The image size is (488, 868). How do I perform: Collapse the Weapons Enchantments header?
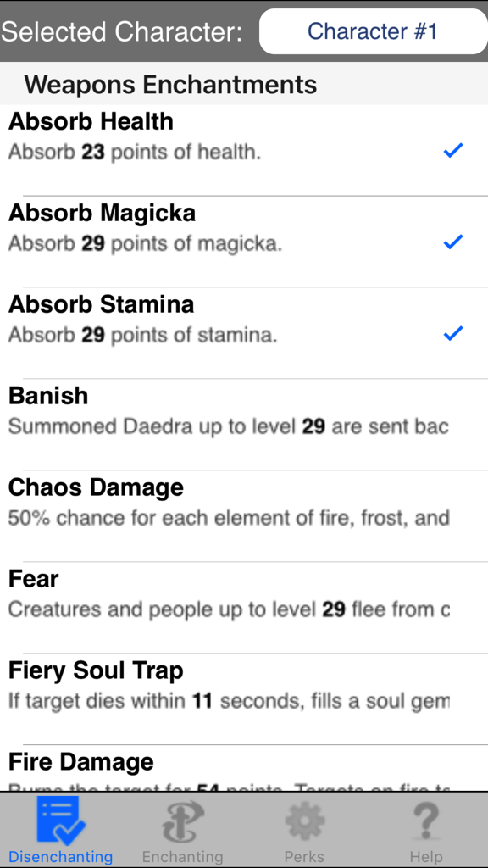pyautogui.click(x=169, y=84)
